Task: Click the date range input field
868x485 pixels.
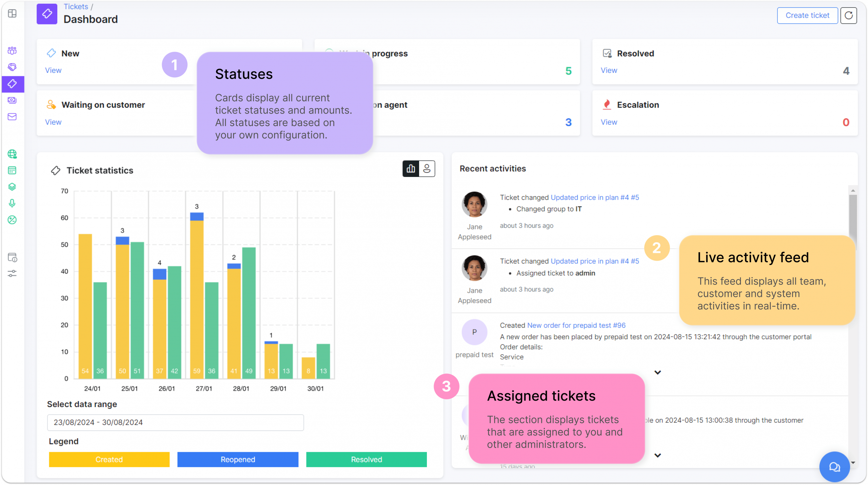Action: (x=175, y=423)
